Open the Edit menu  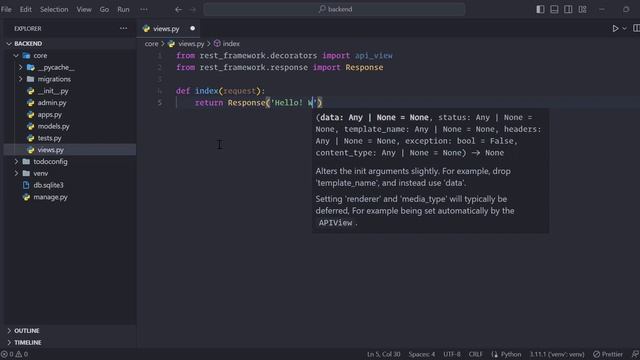coord(25,9)
